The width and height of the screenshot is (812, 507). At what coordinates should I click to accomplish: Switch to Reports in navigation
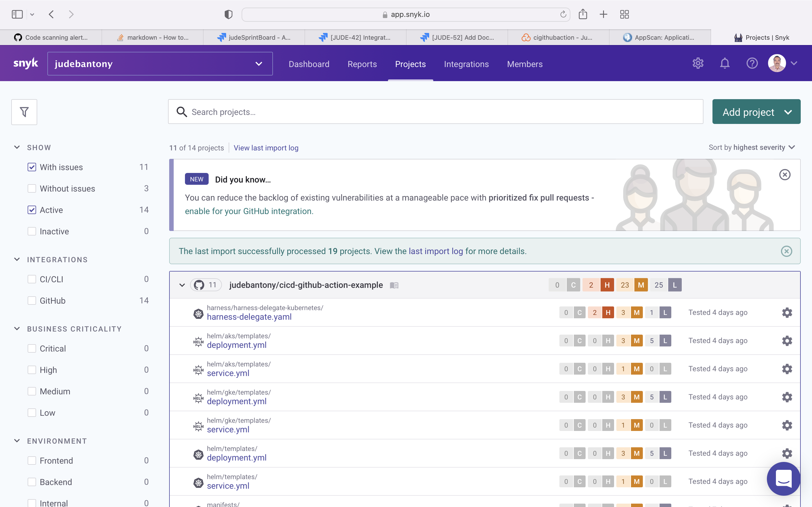click(x=362, y=64)
